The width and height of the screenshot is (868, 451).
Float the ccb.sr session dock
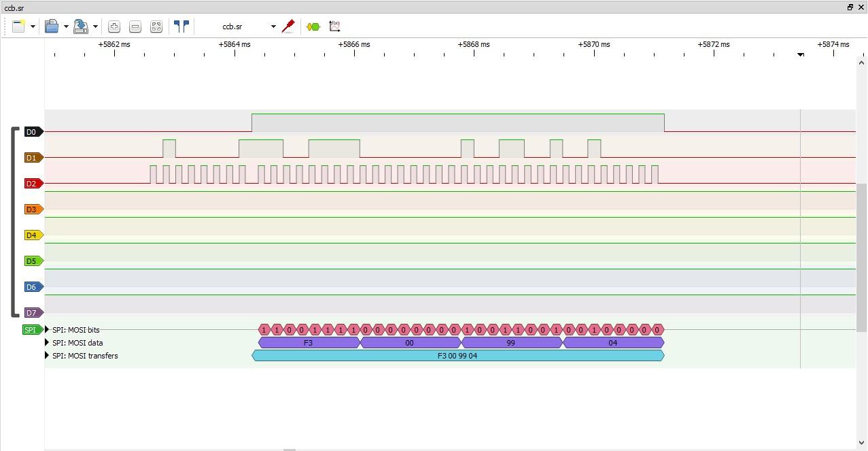(x=850, y=7)
